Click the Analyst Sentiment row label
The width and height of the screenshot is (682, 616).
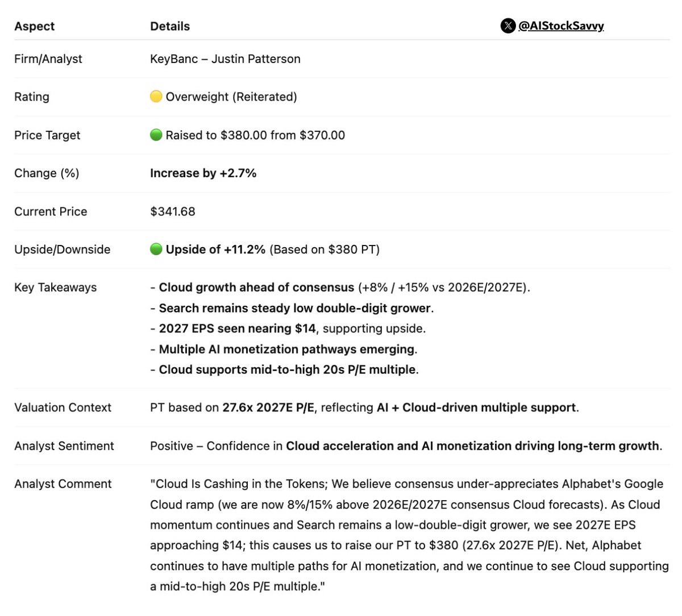tap(64, 446)
